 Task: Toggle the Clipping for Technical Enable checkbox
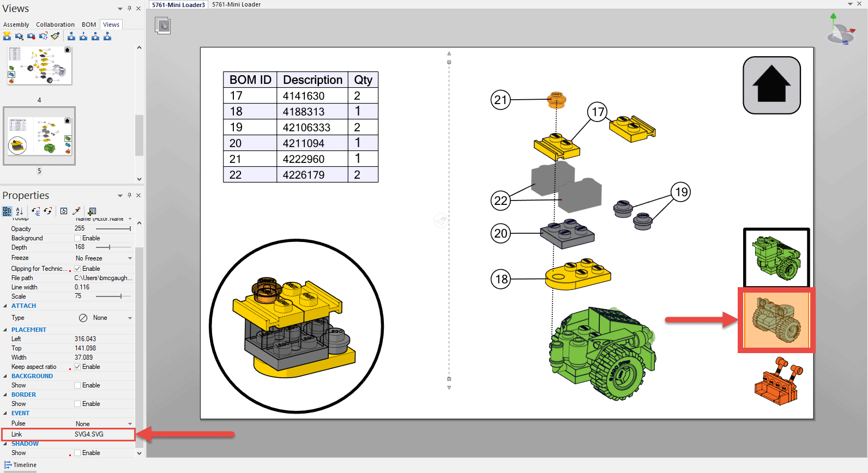click(x=77, y=269)
